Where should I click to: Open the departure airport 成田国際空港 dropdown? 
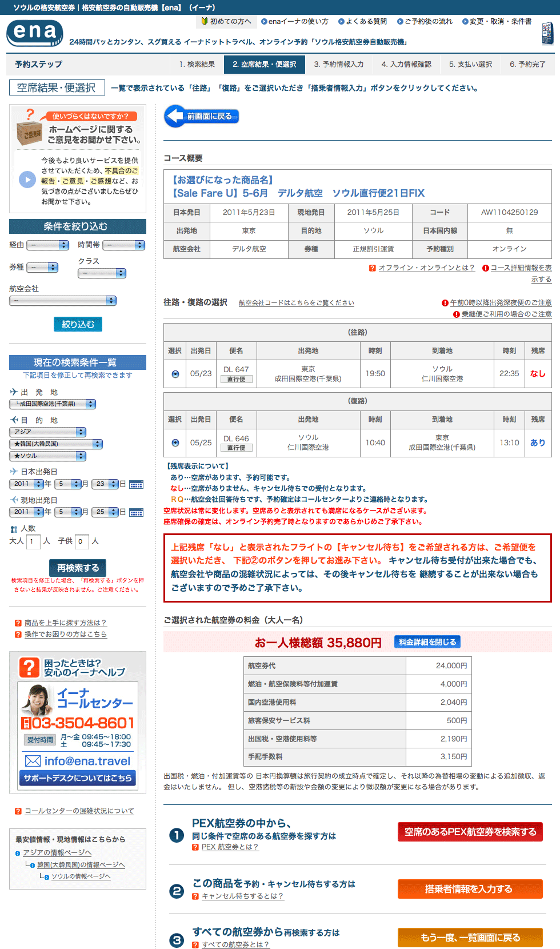click(53, 404)
